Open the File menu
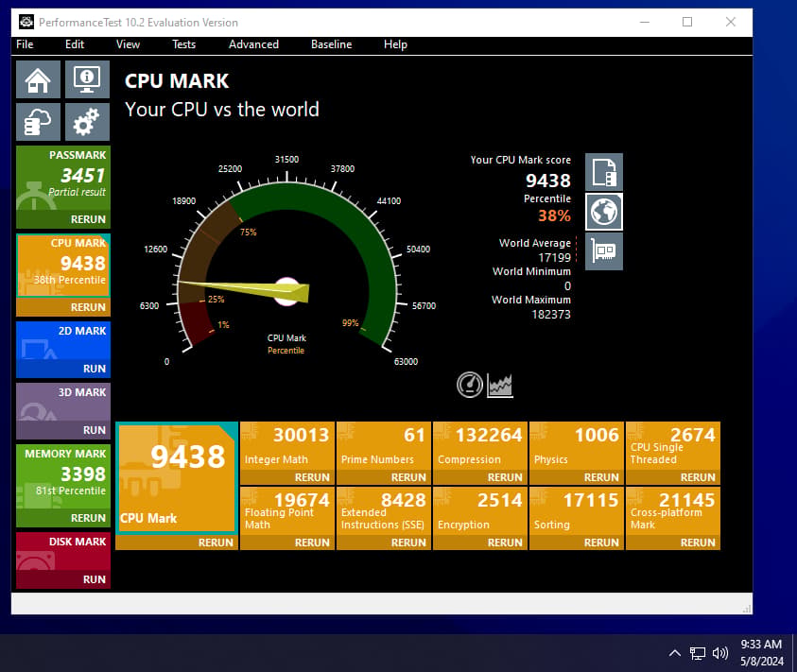This screenshot has height=672, width=797. 25,44
